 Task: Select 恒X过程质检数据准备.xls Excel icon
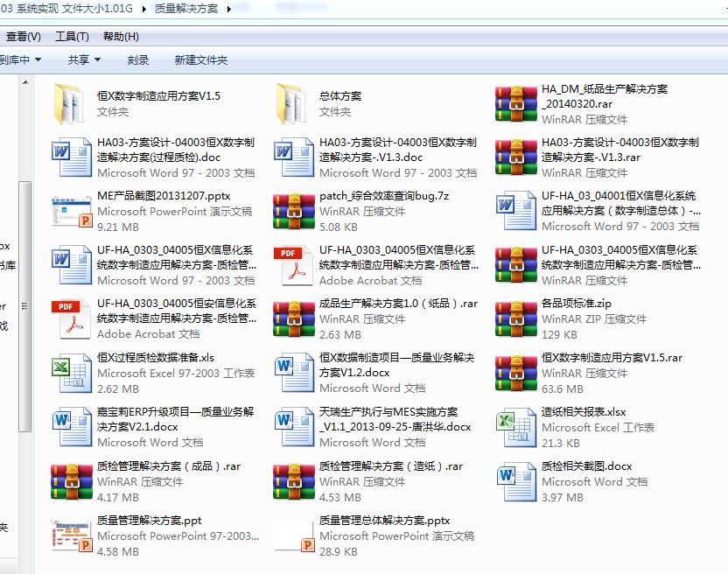coord(71,373)
